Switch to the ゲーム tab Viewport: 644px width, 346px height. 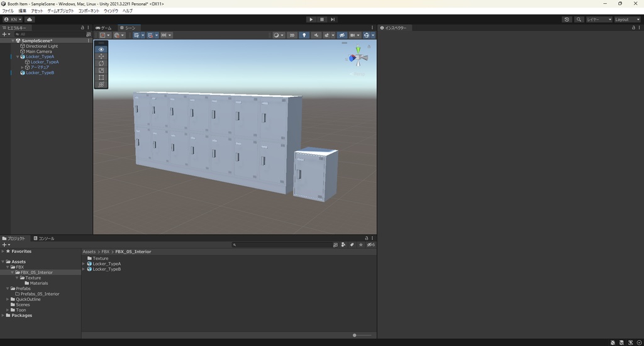tap(104, 28)
